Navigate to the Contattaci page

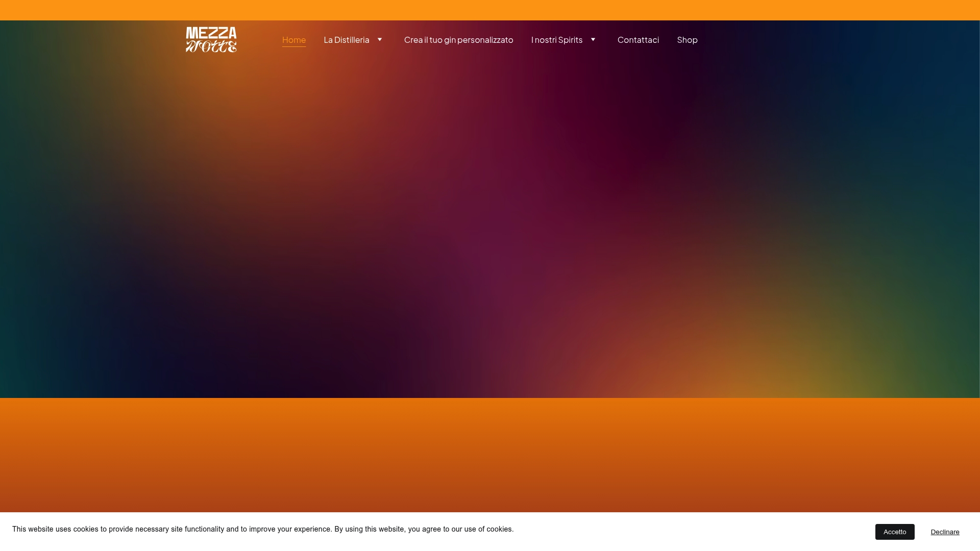pyautogui.click(x=638, y=39)
